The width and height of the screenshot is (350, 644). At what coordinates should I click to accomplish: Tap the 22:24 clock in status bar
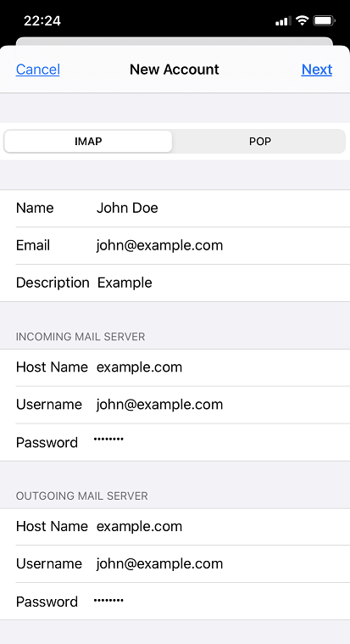(42, 20)
